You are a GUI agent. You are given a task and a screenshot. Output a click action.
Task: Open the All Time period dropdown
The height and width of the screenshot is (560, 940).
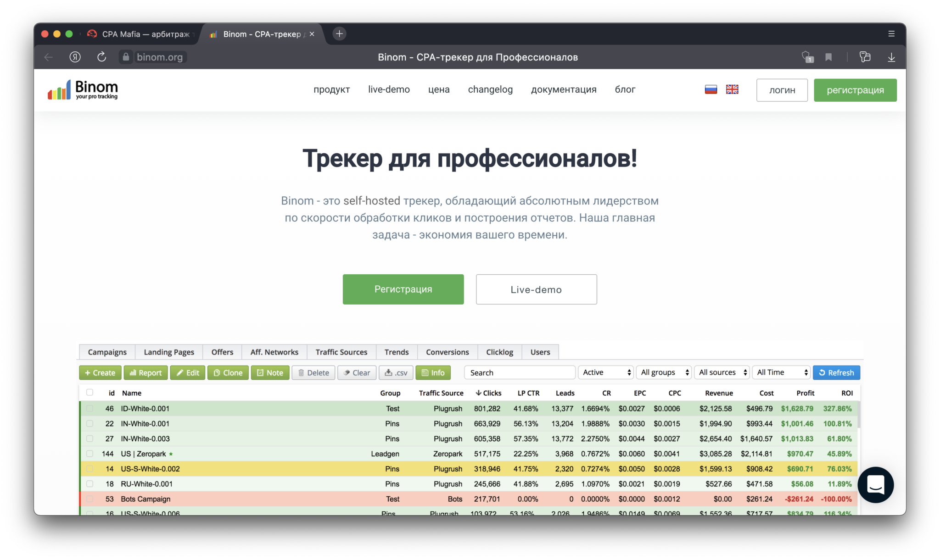pos(781,372)
